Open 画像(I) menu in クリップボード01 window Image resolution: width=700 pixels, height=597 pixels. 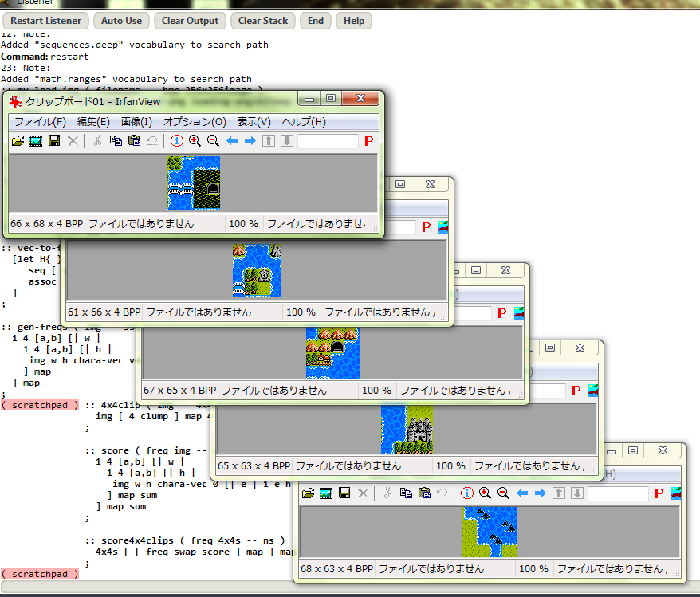[x=136, y=122]
